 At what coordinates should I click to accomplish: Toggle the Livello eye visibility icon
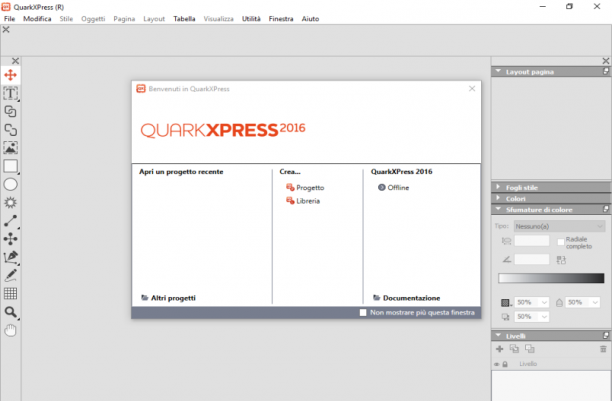coord(496,364)
